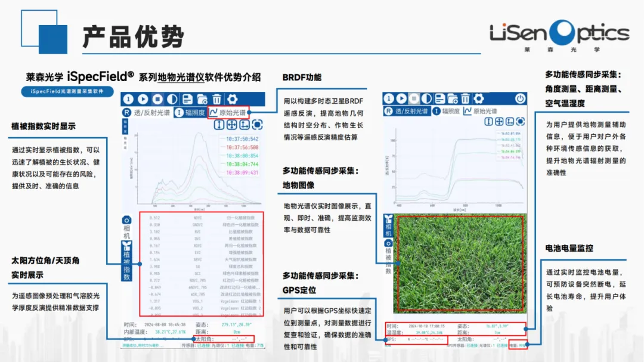Select the NDVI row in index table
The width and height of the screenshot is (644, 362).
pyautogui.click(x=202, y=218)
